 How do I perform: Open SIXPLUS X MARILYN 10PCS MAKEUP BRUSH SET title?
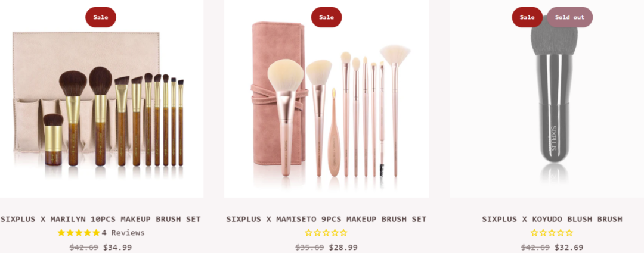[x=101, y=219]
